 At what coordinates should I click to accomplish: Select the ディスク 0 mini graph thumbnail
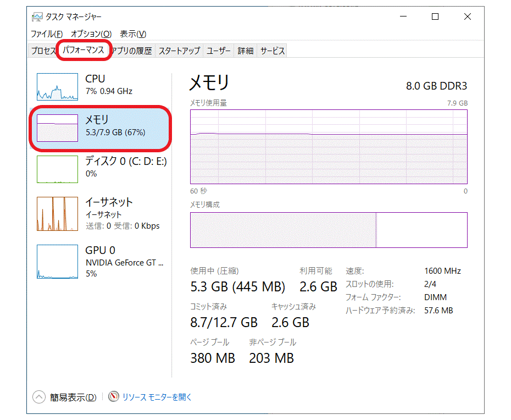pos(57,169)
